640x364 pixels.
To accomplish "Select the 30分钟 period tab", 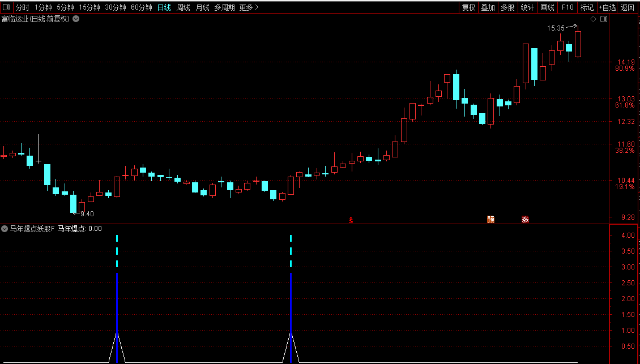I will click(x=116, y=7).
